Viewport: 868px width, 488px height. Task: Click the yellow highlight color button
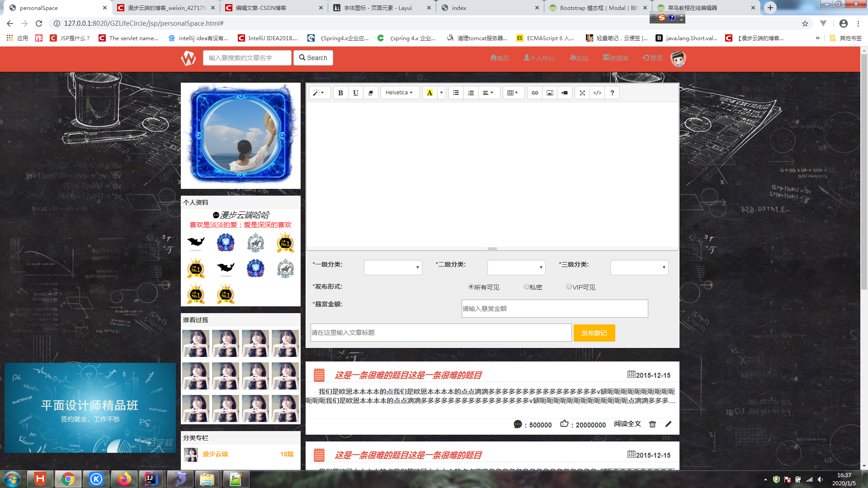tap(429, 93)
